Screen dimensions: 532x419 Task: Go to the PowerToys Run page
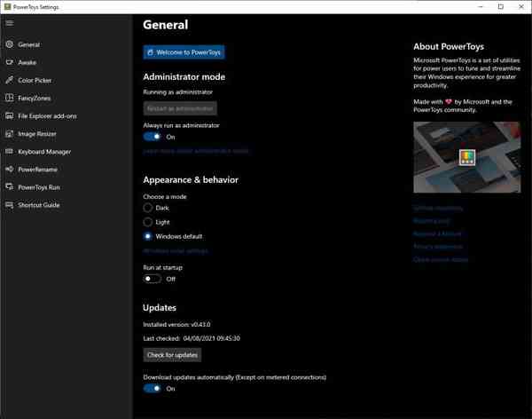pos(39,187)
